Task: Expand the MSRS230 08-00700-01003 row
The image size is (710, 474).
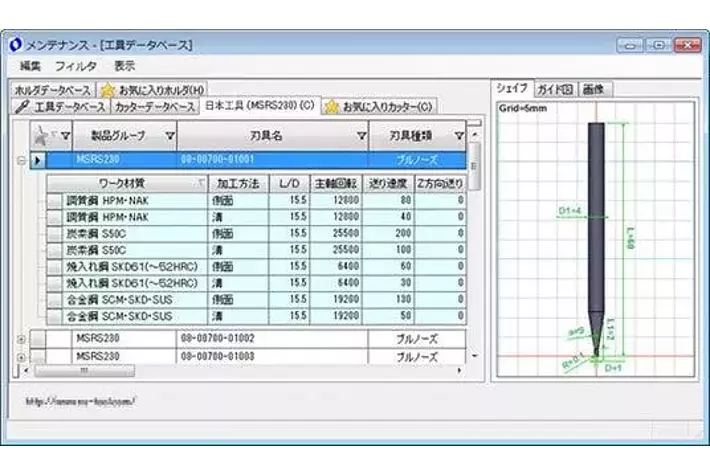Action: [22, 356]
